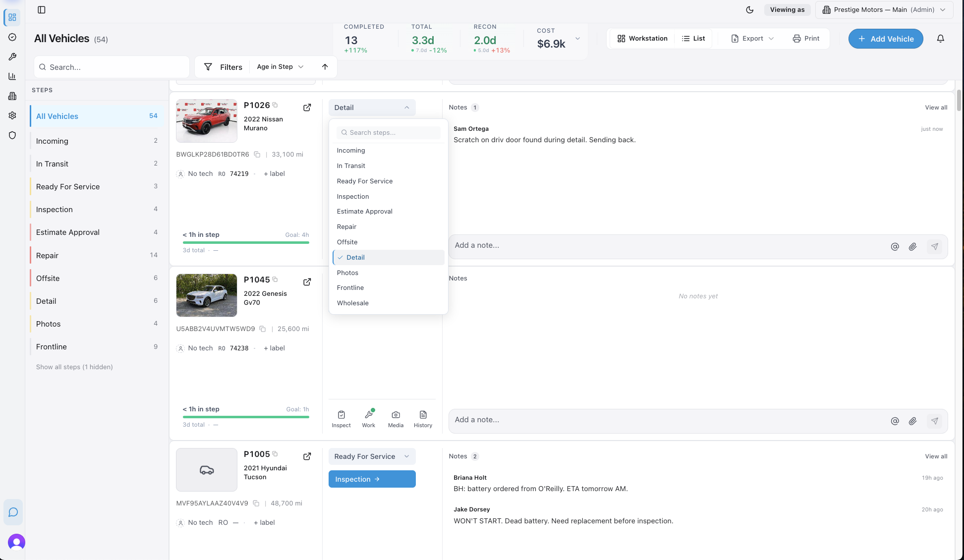
Task: Open the Export dropdown
Action: pos(752,39)
